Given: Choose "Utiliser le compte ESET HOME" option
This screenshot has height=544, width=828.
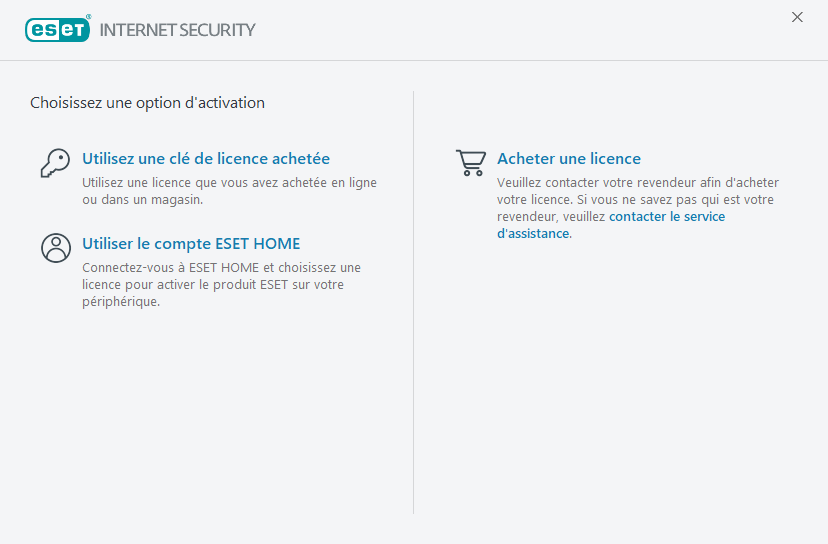Looking at the screenshot, I should pyautogui.click(x=191, y=244).
